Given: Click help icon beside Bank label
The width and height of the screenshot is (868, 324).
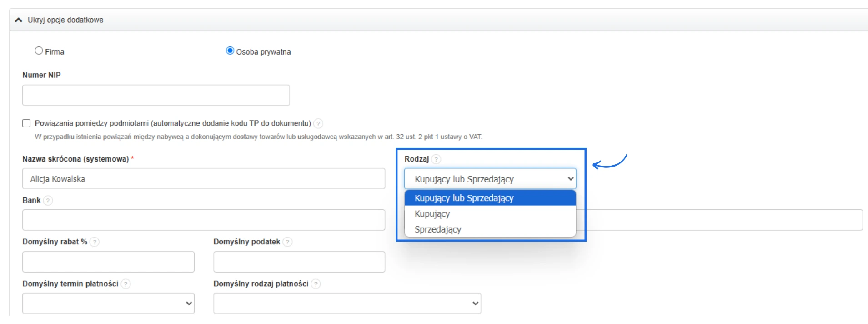Looking at the screenshot, I should pyautogui.click(x=48, y=201).
